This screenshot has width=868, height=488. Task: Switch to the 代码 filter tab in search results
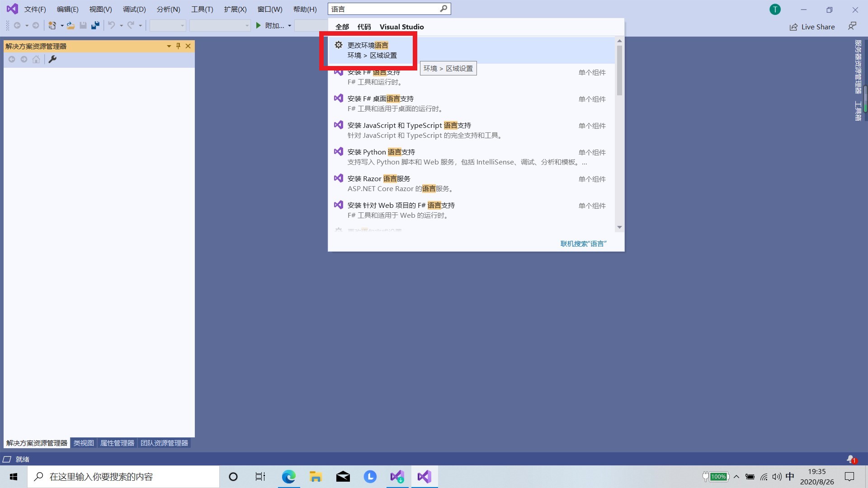coord(364,27)
